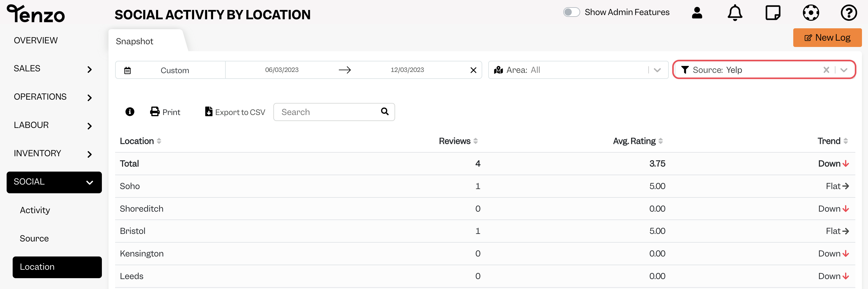Go to OVERVIEW page
Image resolution: width=868 pixels, height=289 pixels.
pyautogui.click(x=36, y=40)
